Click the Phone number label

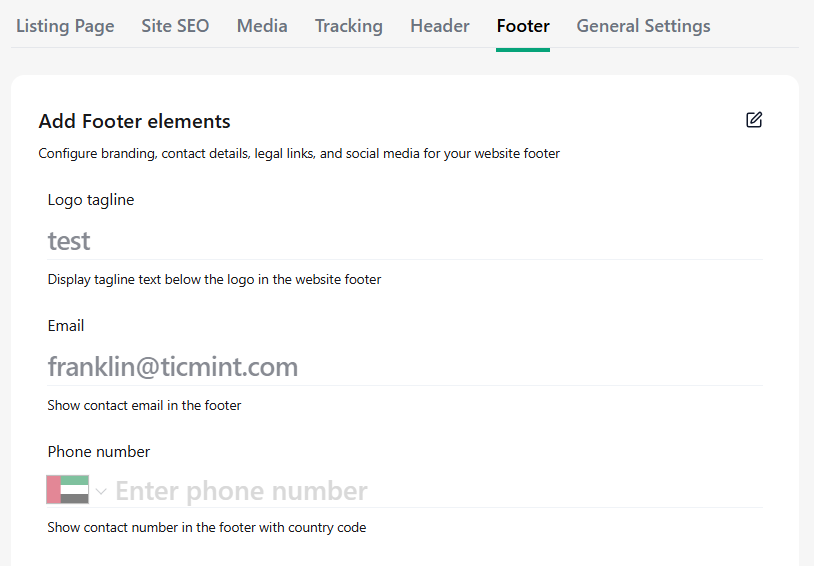point(99,452)
